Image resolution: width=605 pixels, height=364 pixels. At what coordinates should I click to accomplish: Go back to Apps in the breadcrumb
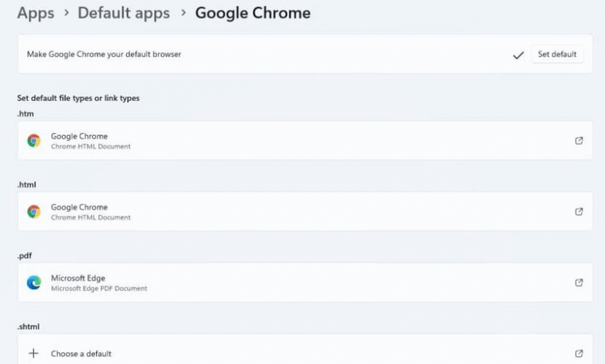35,13
